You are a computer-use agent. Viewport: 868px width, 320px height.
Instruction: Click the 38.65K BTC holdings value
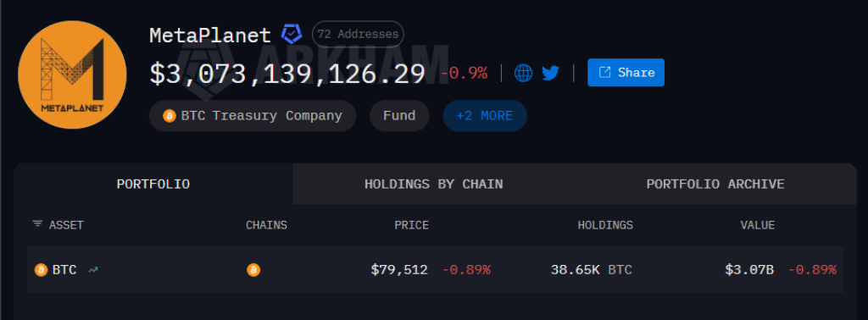click(x=591, y=270)
